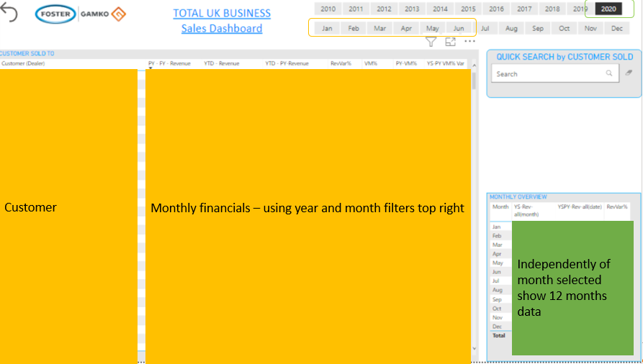
Task: Select Jan in month slicer
Action: (x=327, y=28)
